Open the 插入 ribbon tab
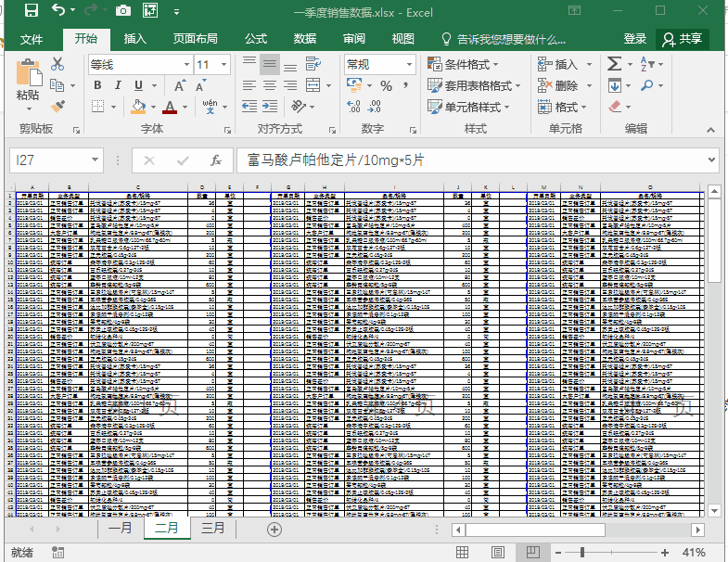Viewport: 728px width, 562px height. (x=135, y=39)
